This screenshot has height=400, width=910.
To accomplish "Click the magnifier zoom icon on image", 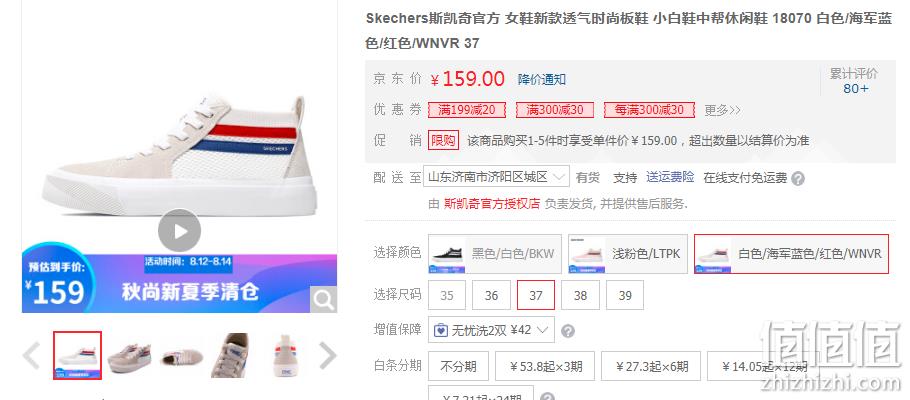I will tap(323, 300).
